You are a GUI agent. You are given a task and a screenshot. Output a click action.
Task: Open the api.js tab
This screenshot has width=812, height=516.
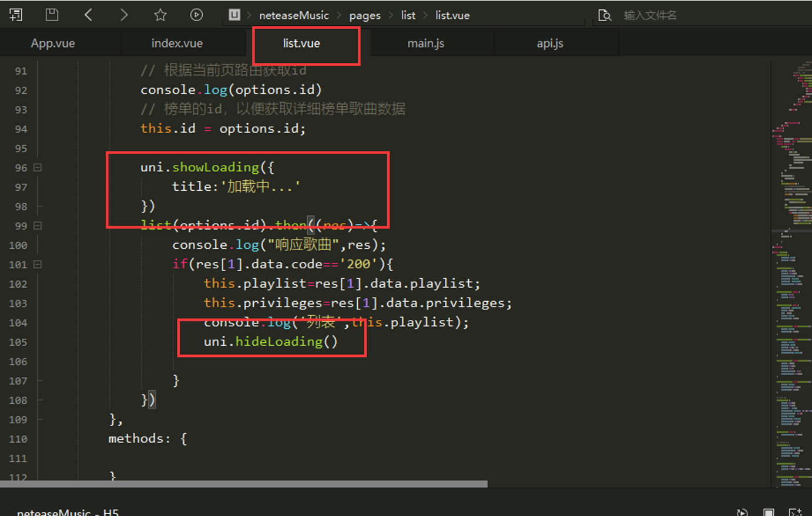(550, 43)
